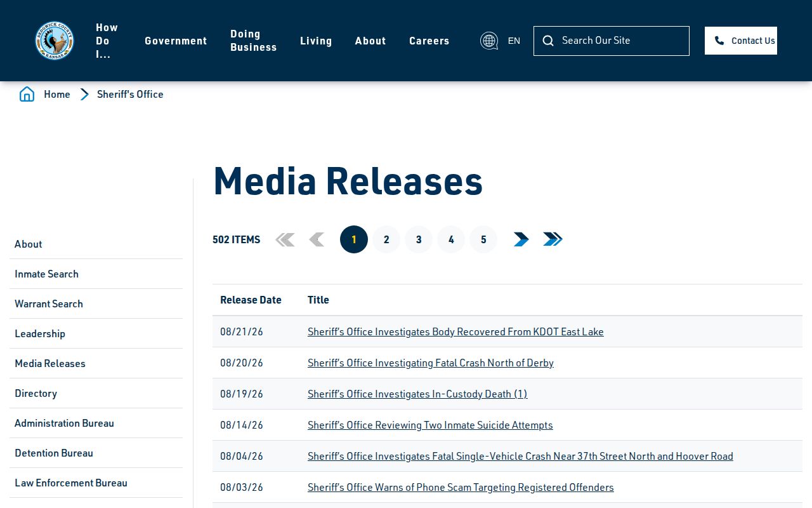Open the Living menu
This screenshot has height=508, width=812.
pos(316,41)
